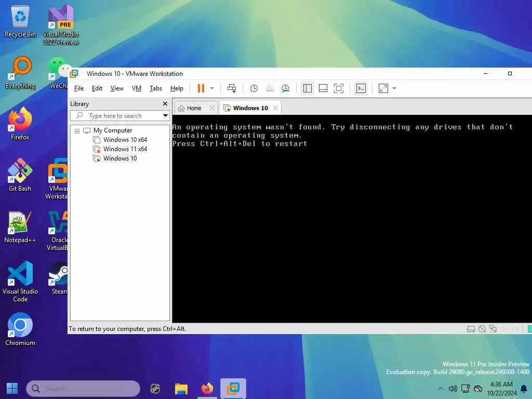
Task: Open the notification bell in the tray
Action: click(524, 389)
